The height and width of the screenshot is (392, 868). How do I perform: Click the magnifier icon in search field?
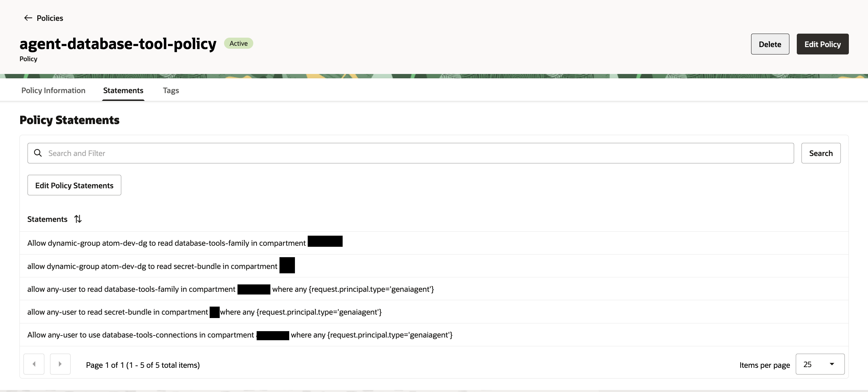coord(38,153)
